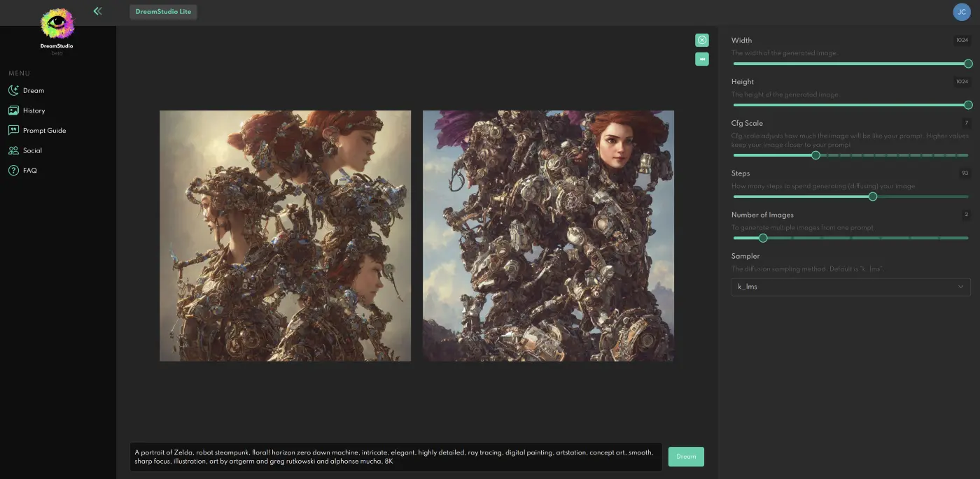Click the Cfg Scale slider handle
This screenshot has width=980, height=479.
[815, 155]
